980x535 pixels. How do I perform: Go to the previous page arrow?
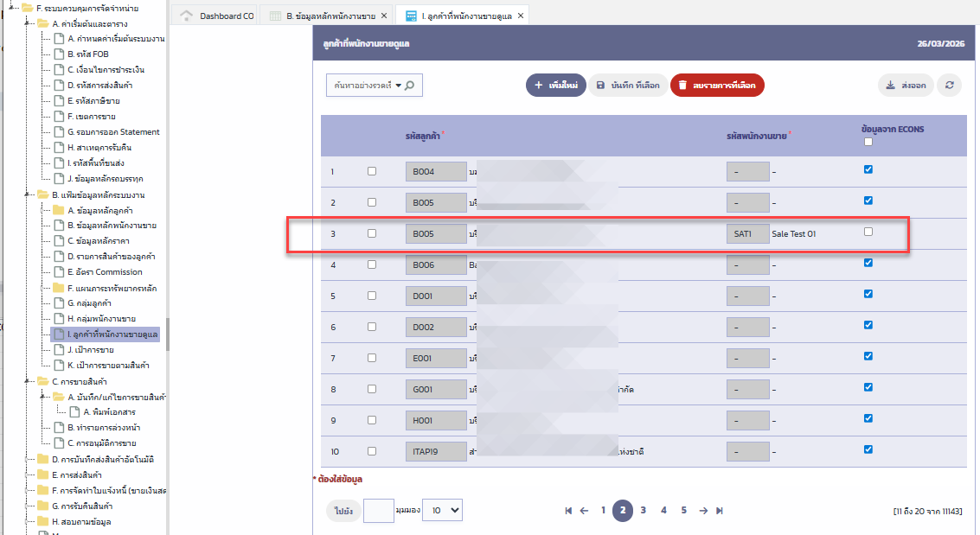pyautogui.click(x=585, y=511)
